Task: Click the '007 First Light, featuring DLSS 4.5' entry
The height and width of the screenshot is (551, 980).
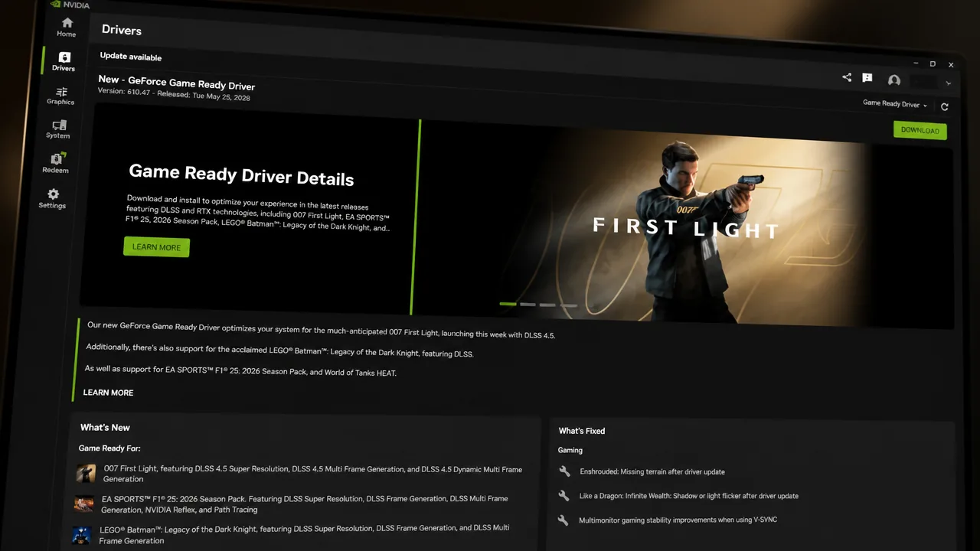Action: tap(312, 474)
